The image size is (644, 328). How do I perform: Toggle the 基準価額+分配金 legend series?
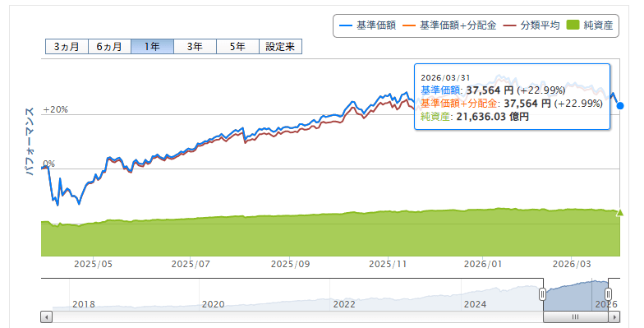(x=450, y=25)
